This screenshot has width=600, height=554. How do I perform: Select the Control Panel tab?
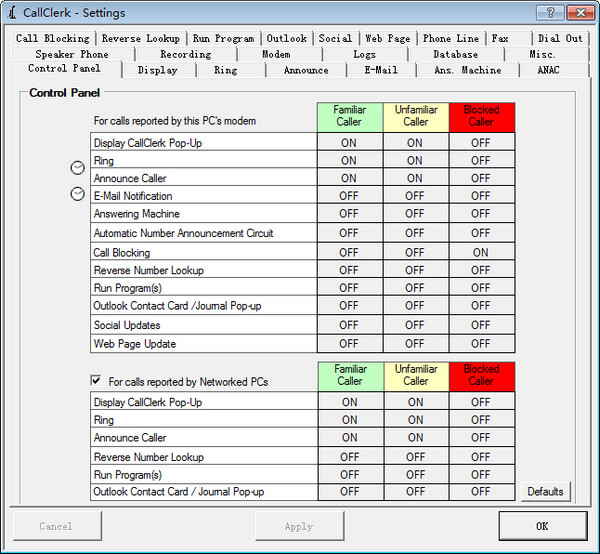tap(65, 68)
